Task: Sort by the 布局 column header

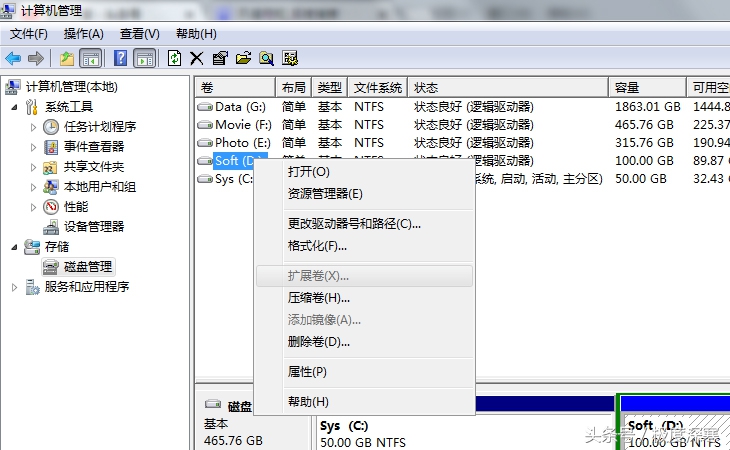Action: click(294, 87)
